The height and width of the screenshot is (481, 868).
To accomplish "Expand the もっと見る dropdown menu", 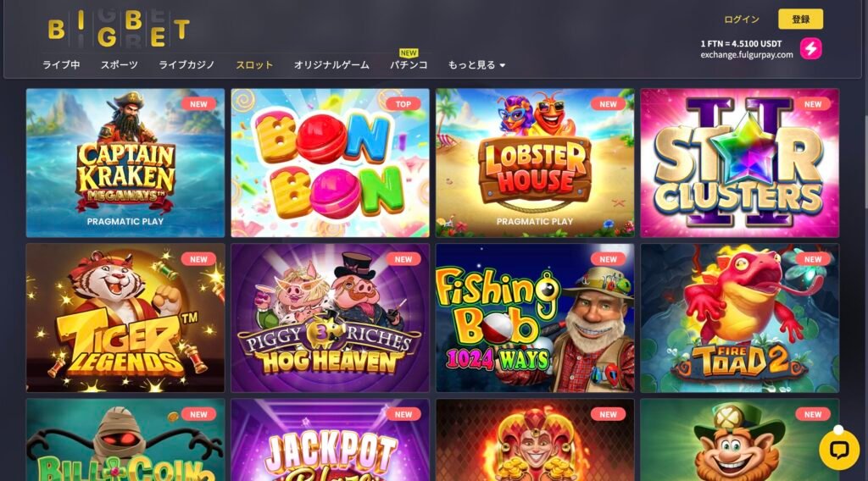I will coord(476,64).
